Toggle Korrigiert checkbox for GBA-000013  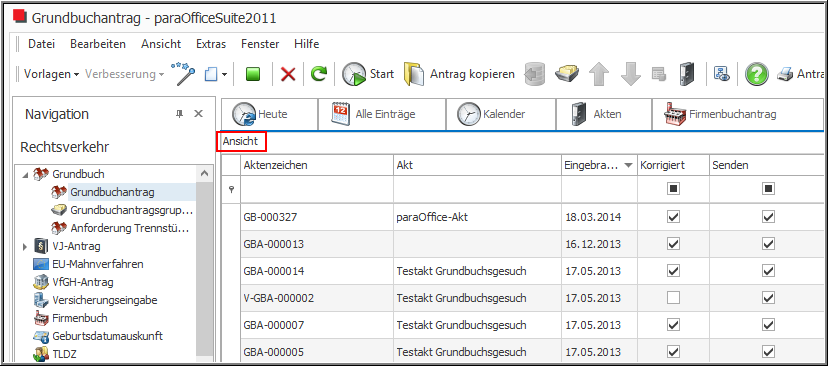[673, 244]
